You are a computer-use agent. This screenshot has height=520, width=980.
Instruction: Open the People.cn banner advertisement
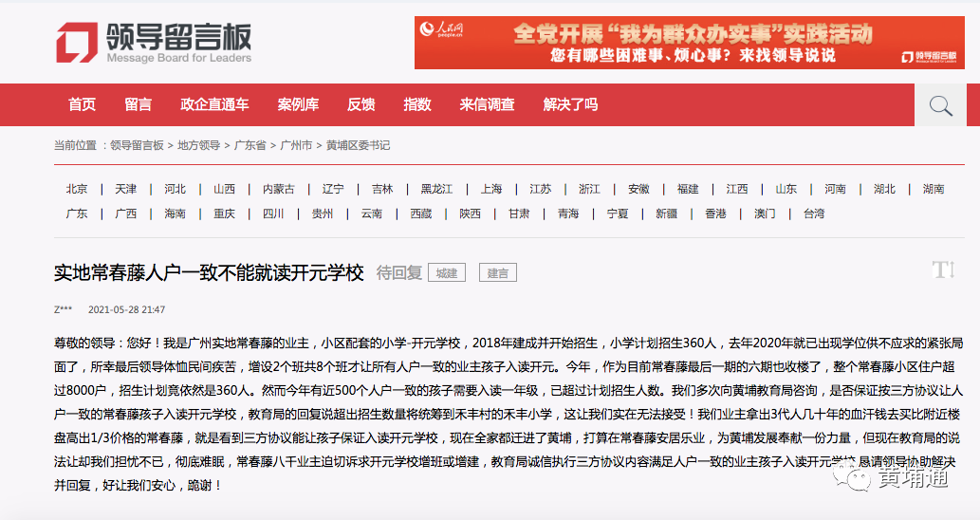coord(690,43)
